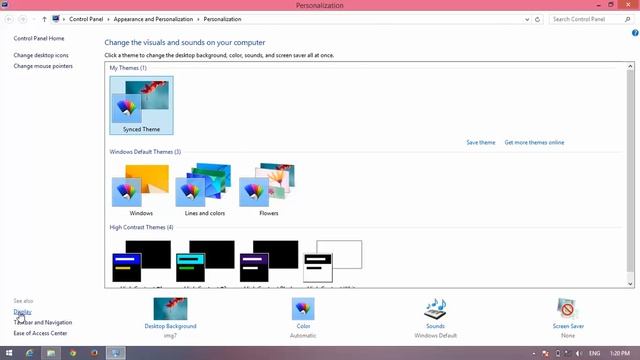Screen dimensions: 640x360
Task: Click the Desktop Background text link
Action: point(170,326)
